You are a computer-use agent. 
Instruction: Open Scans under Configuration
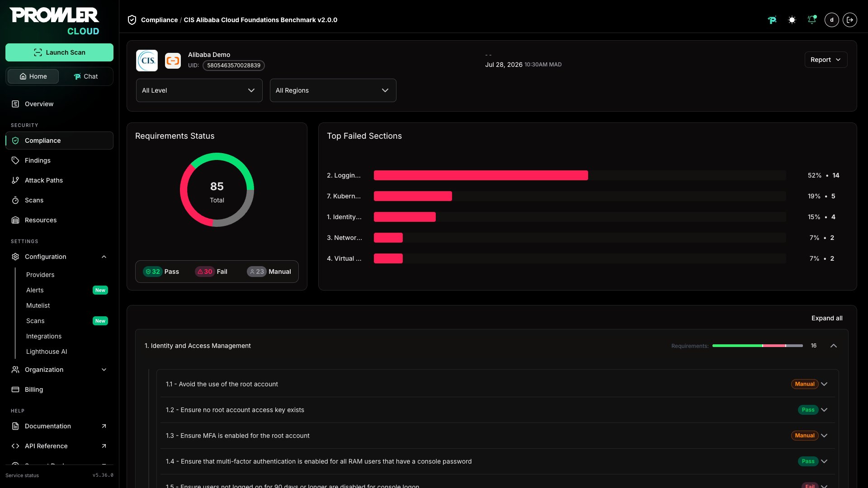[35, 321]
